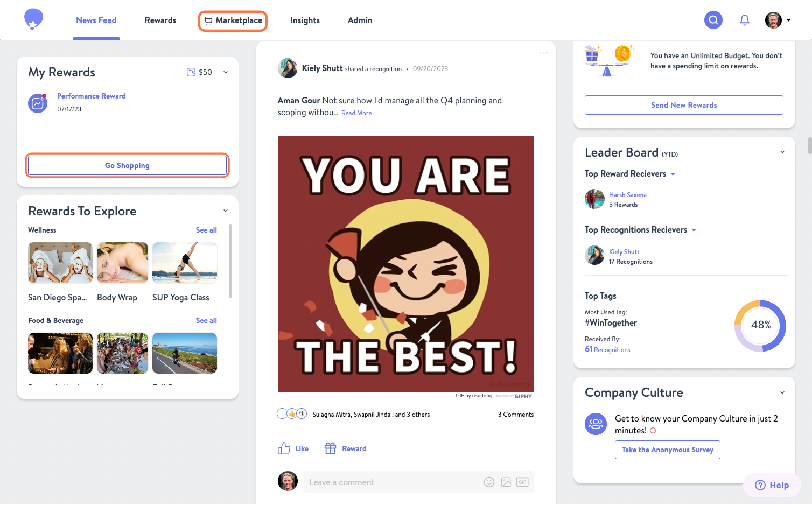Open the Marketplace tab
This screenshot has width=812, height=505.
[233, 20]
